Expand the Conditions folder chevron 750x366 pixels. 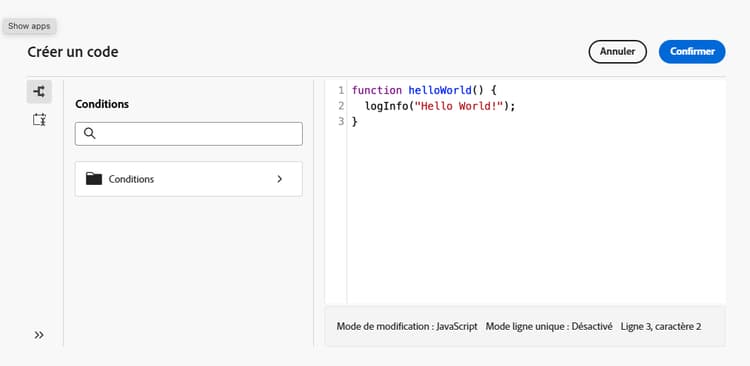click(x=280, y=179)
